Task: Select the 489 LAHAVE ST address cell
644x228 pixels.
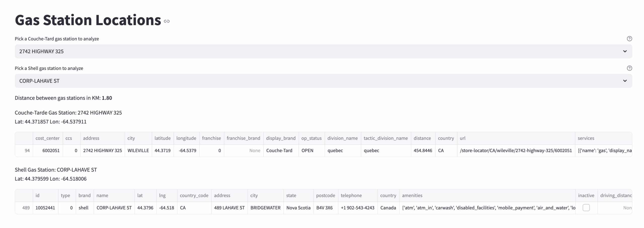Action: point(229,208)
